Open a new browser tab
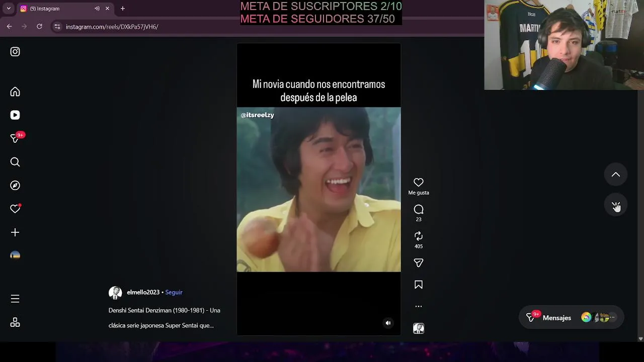This screenshot has height=362, width=644. point(122,9)
